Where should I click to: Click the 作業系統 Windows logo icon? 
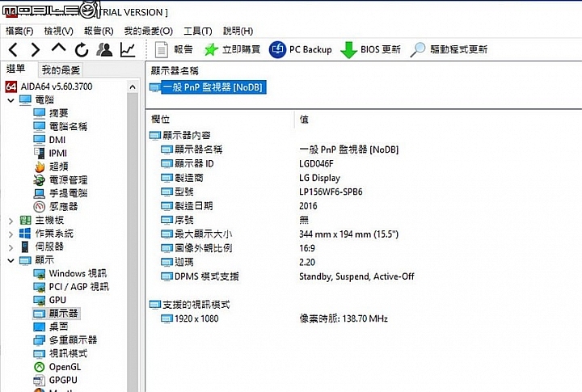click(25, 234)
